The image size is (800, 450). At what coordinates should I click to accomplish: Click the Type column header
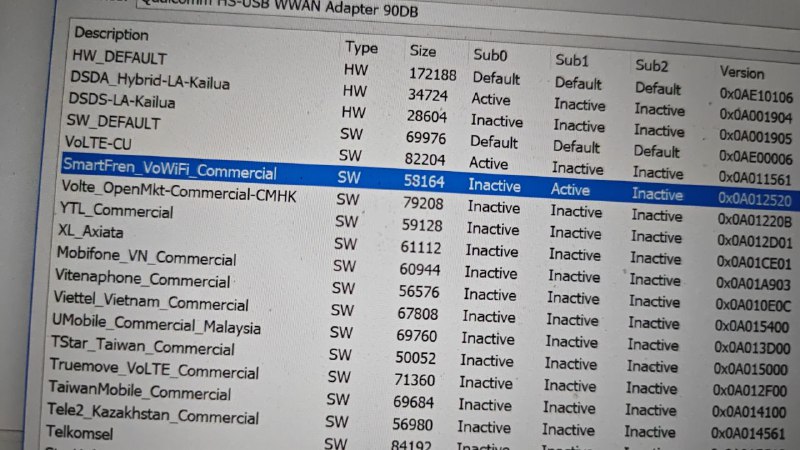(361, 47)
